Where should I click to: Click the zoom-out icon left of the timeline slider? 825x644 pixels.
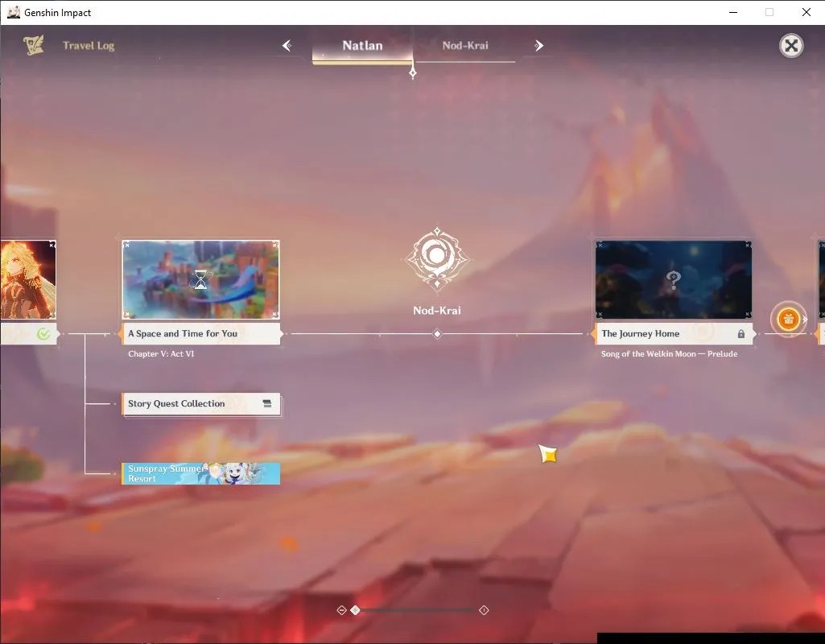pos(341,610)
